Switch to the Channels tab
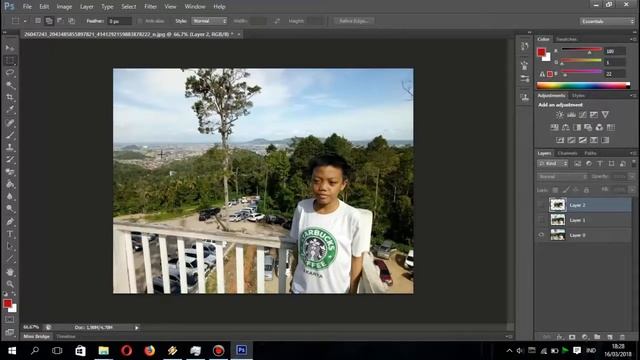The height and width of the screenshot is (360, 640). point(567,153)
